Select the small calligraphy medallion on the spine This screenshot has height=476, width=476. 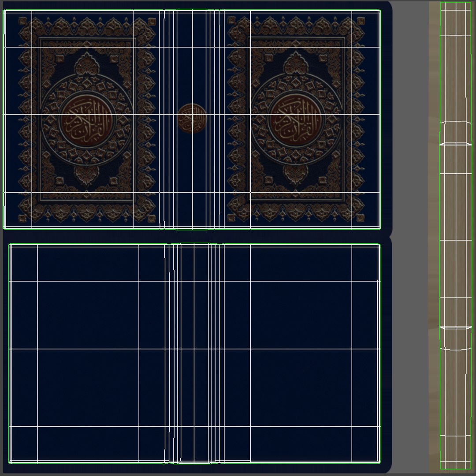192,119
